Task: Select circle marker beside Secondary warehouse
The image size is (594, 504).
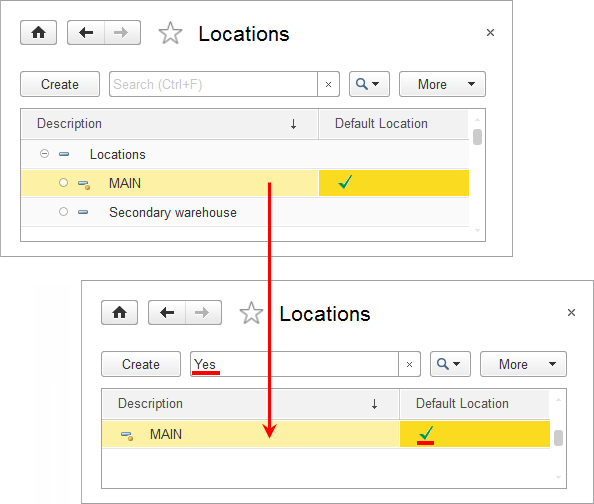Action: point(64,212)
